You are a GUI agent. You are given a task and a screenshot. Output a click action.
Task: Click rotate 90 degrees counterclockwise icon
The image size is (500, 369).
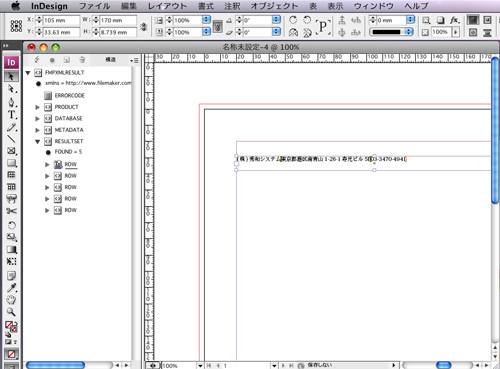[x=307, y=20]
